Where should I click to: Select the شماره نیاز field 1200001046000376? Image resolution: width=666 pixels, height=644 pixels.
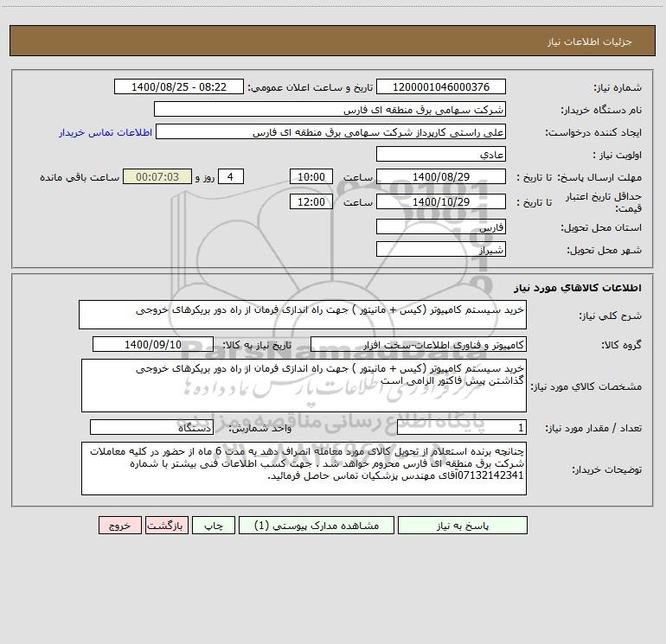pos(441,86)
